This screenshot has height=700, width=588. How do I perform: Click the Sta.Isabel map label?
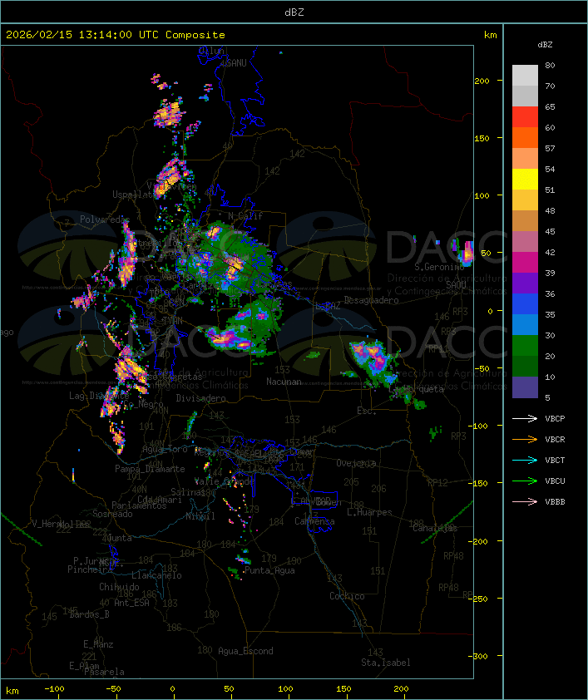point(386,663)
